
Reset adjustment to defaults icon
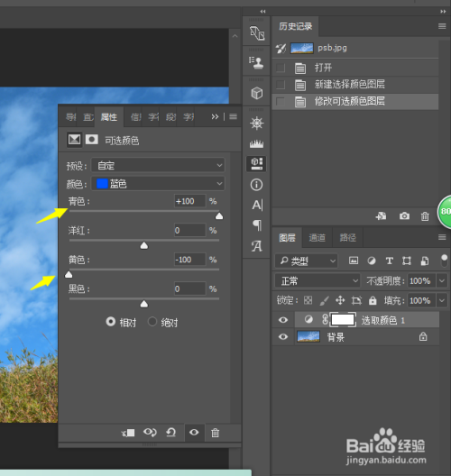point(171,432)
